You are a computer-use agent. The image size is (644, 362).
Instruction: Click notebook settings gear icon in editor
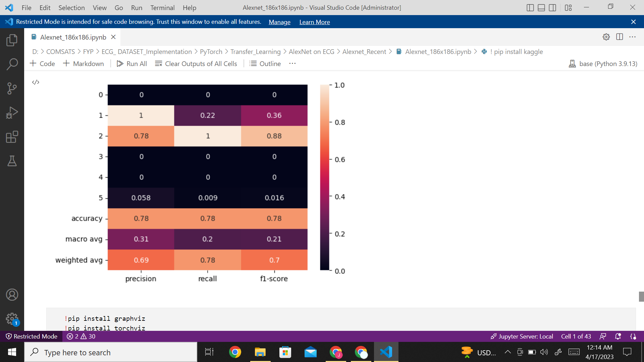(606, 37)
